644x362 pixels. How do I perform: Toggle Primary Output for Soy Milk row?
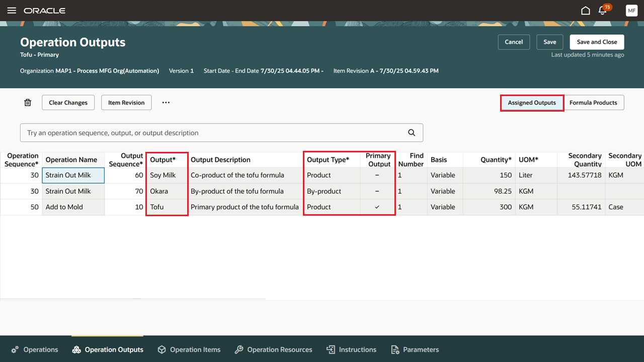(x=377, y=175)
